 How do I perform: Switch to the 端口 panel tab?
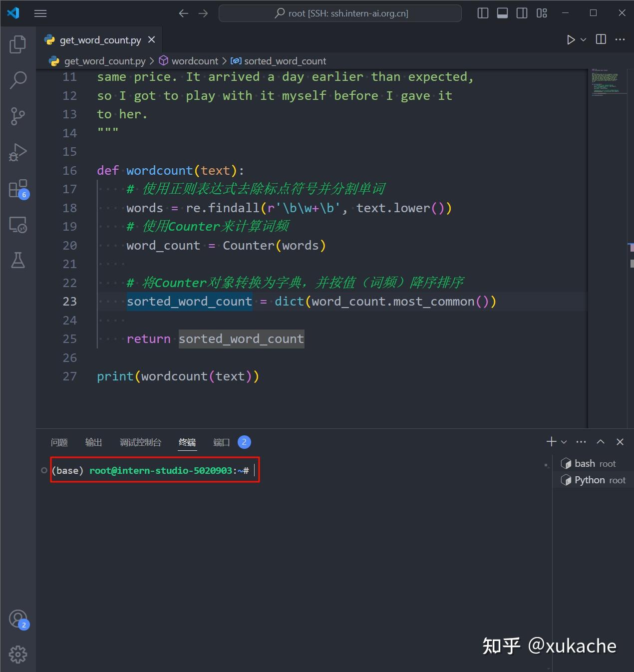pos(222,442)
